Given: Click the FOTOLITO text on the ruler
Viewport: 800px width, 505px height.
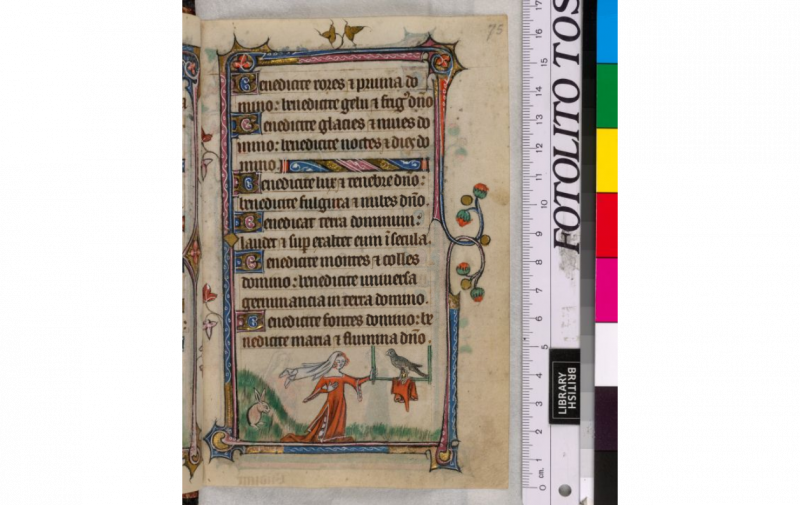Looking at the screenshot, I should click(566, 130).
